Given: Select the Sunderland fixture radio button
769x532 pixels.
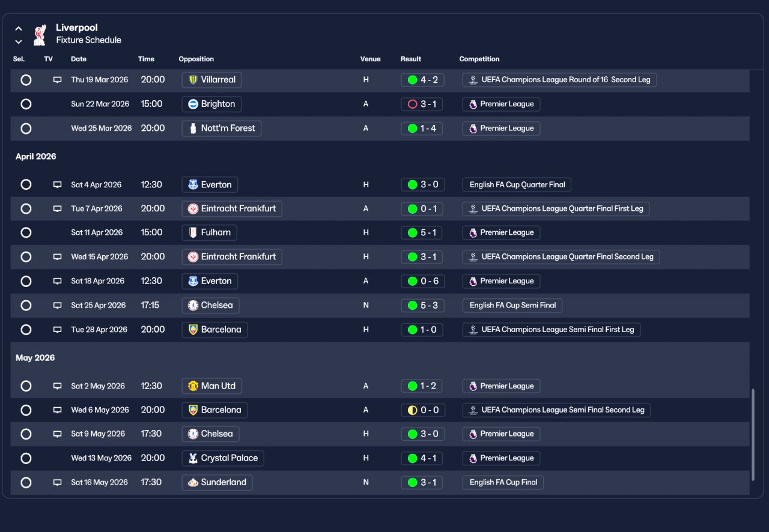Looking at the screenshot, I should click(26, 482).
